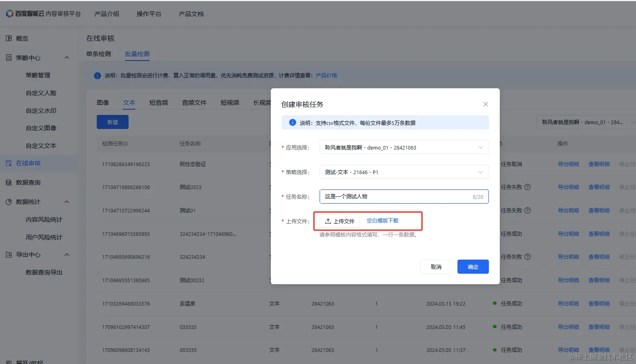Screen dimensions: 636x364
Task: Select the 短音频 content type tab
Action: [159, 103]
